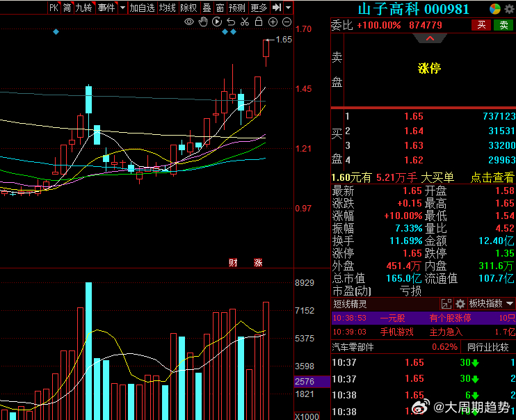
Task: Open the 除权 adjustment option
Action: [x=188, y=8]
